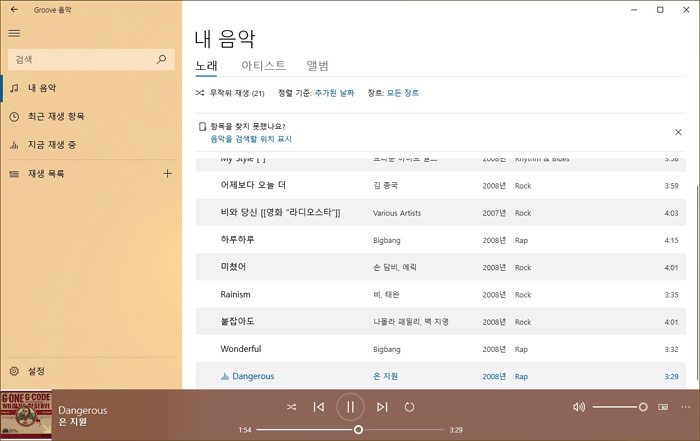Open 추가된 날짜 sort dropdown
700x441 pixels.
[334, 93]
